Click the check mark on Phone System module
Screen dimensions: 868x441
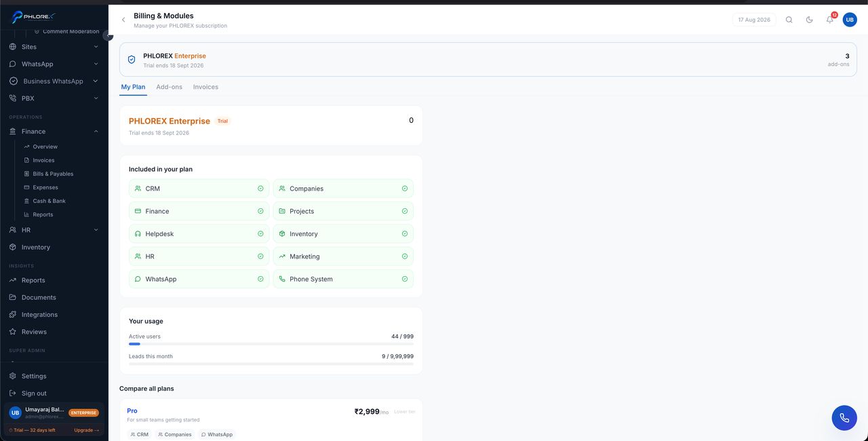pyautogui.click(x=405, y=279)
